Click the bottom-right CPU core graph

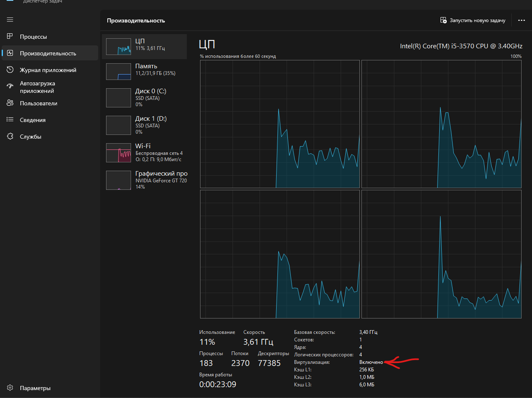441,254
